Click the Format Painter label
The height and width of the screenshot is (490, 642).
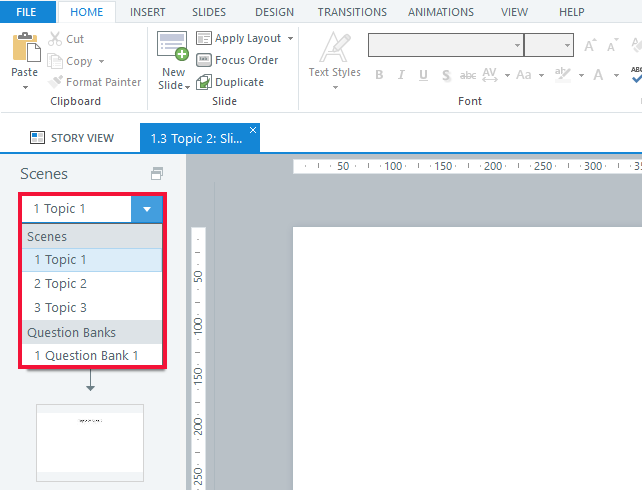[x=104, y=82]
